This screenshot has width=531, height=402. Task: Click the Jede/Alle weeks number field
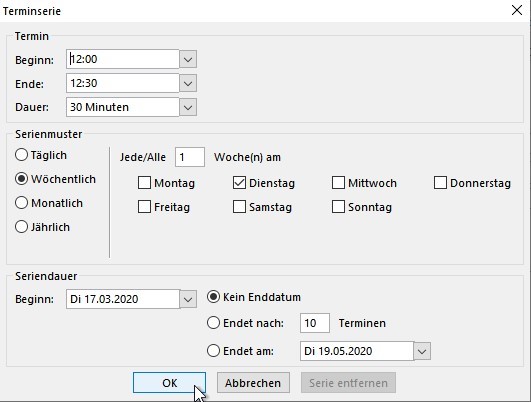point(190,157)
